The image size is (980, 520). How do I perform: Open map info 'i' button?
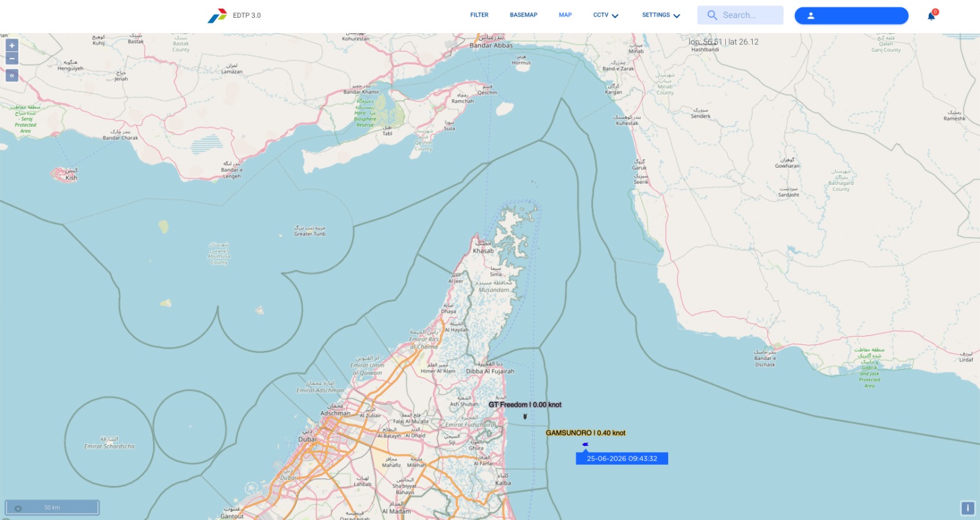point(968,508)
